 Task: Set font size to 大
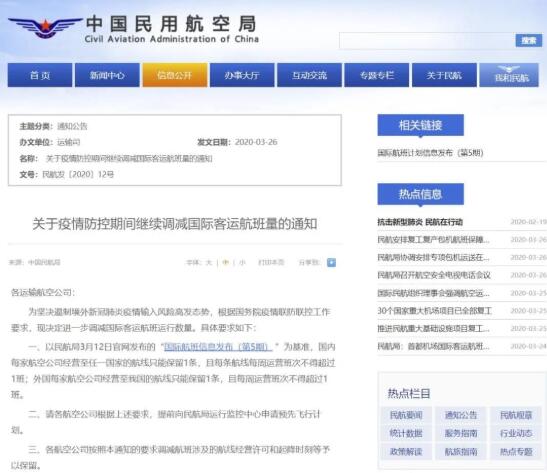209,262
